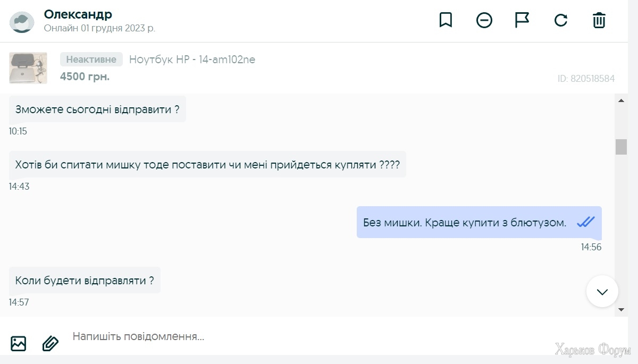Report conversation using the flag icon
The height and width of the screenshot is (364, 638).
[522, 20]
